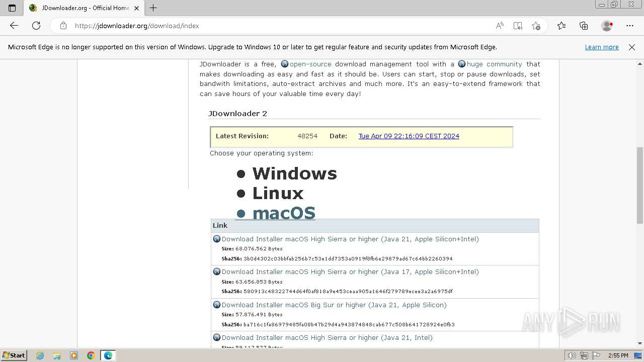Collapse the macOS download section

[x=284, y=213]
